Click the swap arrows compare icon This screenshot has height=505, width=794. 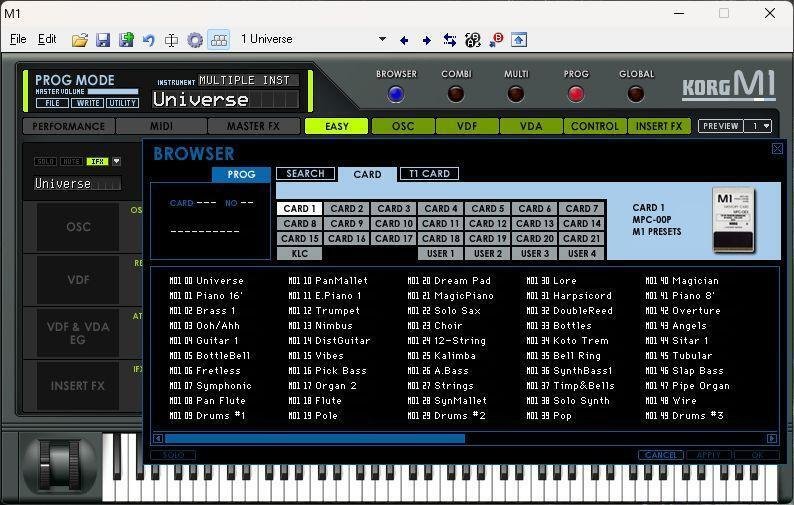pos(449,40)
